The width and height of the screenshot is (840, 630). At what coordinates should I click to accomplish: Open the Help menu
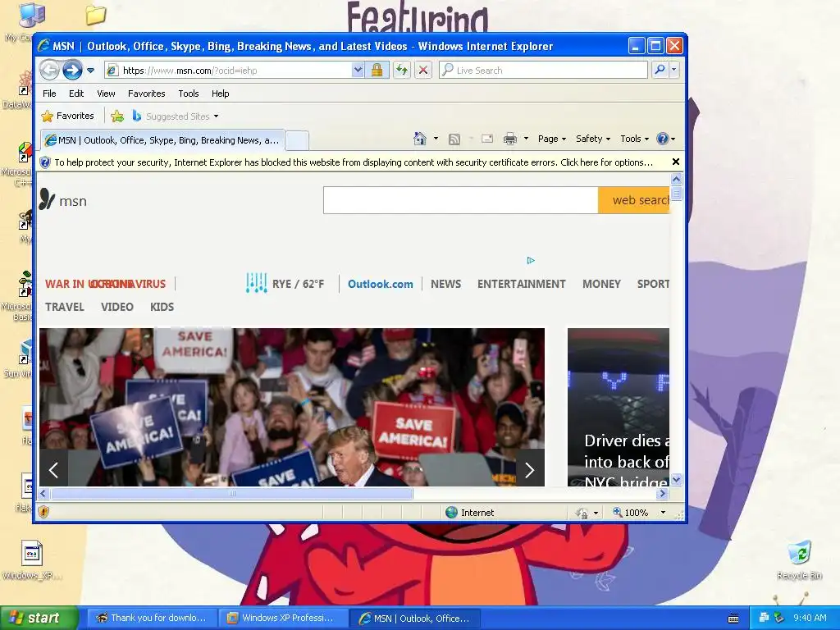(x=220, y=94)
